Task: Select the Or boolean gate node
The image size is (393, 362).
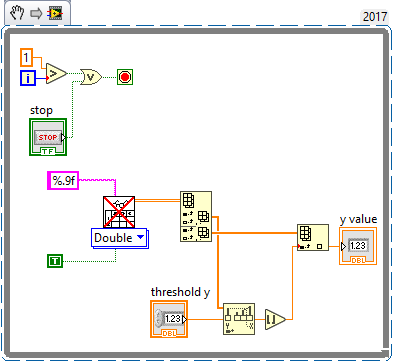Action: point(91,77)
